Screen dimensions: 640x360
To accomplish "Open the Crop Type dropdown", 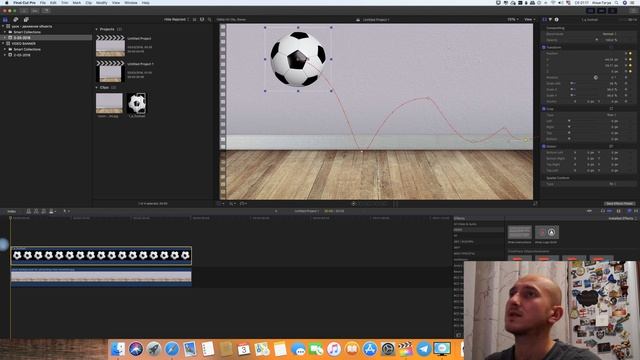I will point(612,115).
